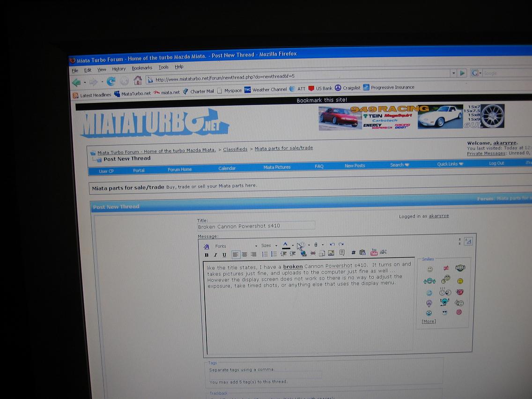Screen dimensions: 532x399
Task: Open the Firefox File menu
Action: [75, 71]
